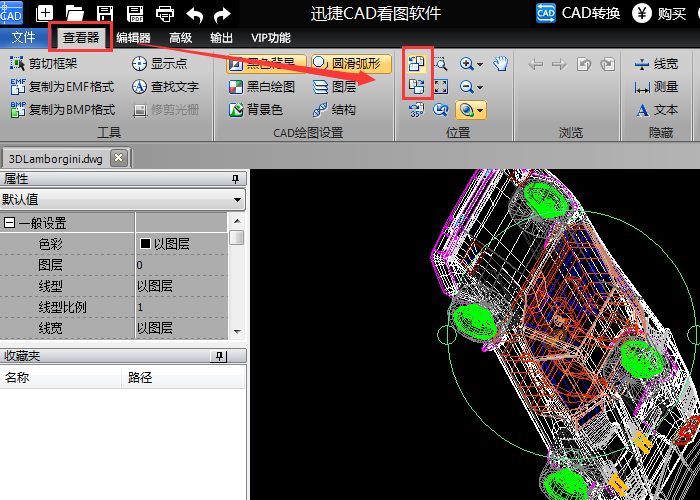The image size is (700, 500).
Task: Click the New file icon in title bar
Action: pos(45,13)
